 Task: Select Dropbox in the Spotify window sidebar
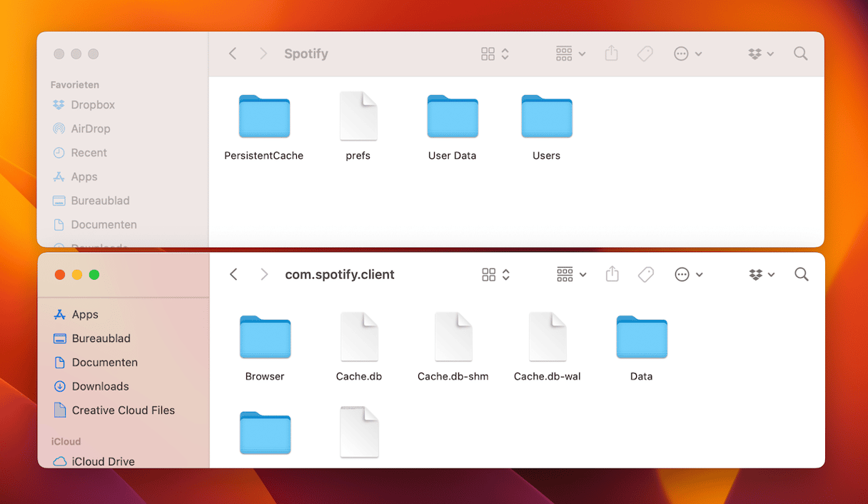(x=84, y=105)
